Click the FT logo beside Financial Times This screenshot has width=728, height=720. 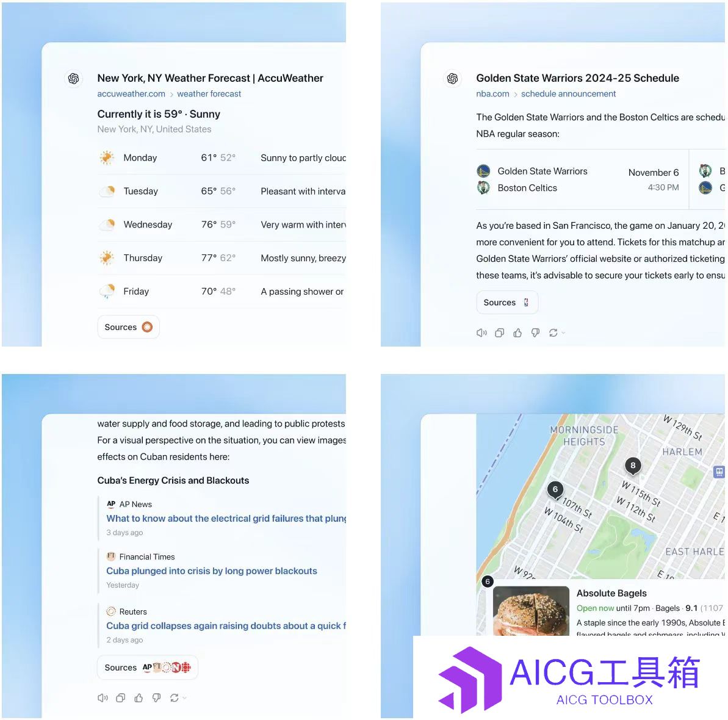tap(111, 556)
